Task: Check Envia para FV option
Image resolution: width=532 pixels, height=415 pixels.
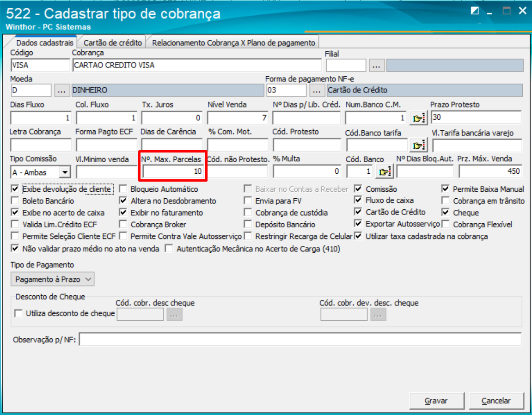Action: [x=248, y=201]
